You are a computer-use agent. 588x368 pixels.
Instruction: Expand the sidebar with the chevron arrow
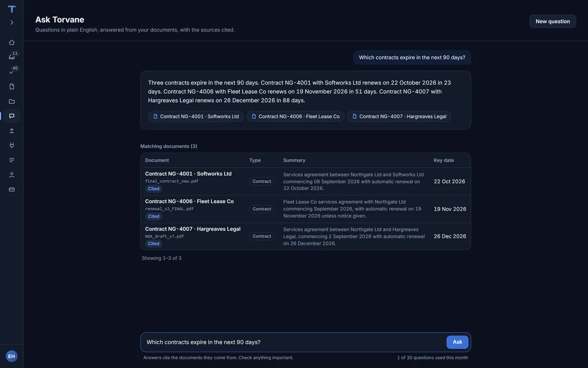[12, 22]
